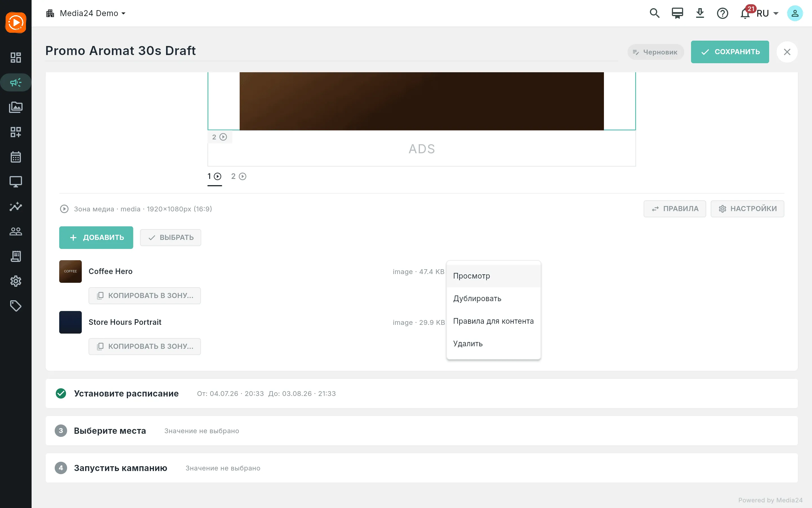The height and width of the screenshot is (508, 812).
Task: Switch to zone tab 1
Action: tap(214, 176)
